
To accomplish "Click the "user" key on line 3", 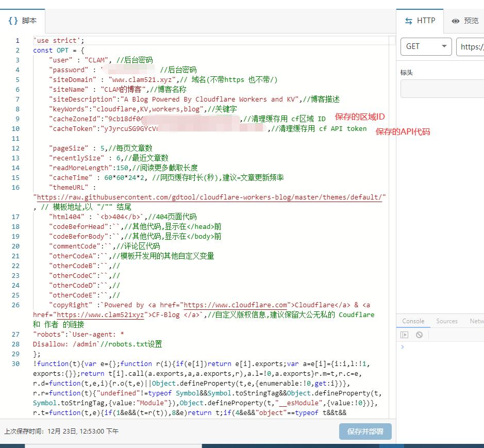I will click(60, 60).
